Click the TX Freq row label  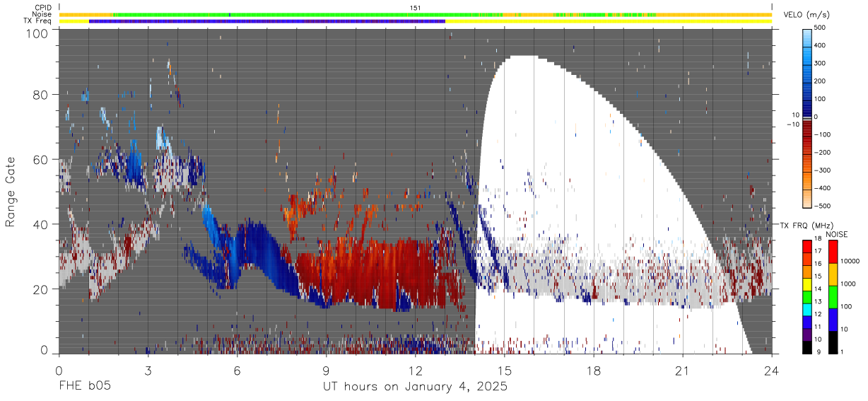tap(38, 21)
